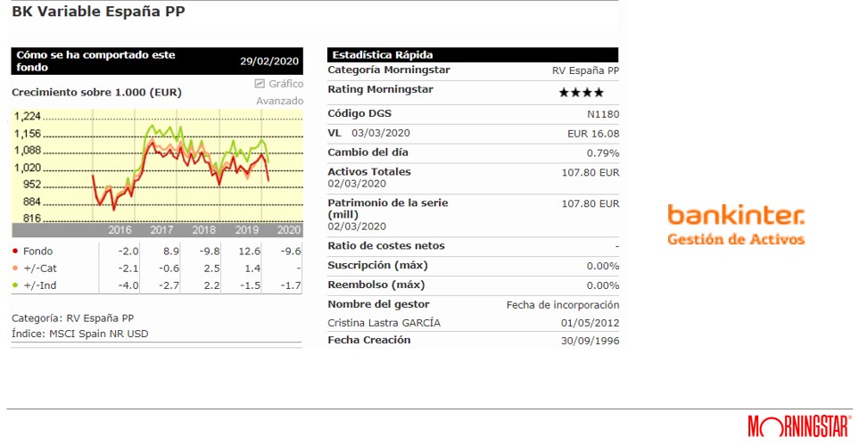Click the BK Variable España PP title
This screenshot has width=868, height=446.
[x=99, y=13]
